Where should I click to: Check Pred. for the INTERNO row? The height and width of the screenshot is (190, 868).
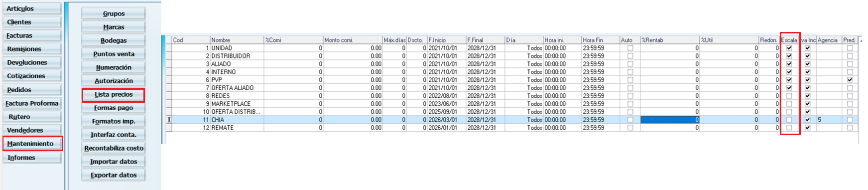[850, 72]
